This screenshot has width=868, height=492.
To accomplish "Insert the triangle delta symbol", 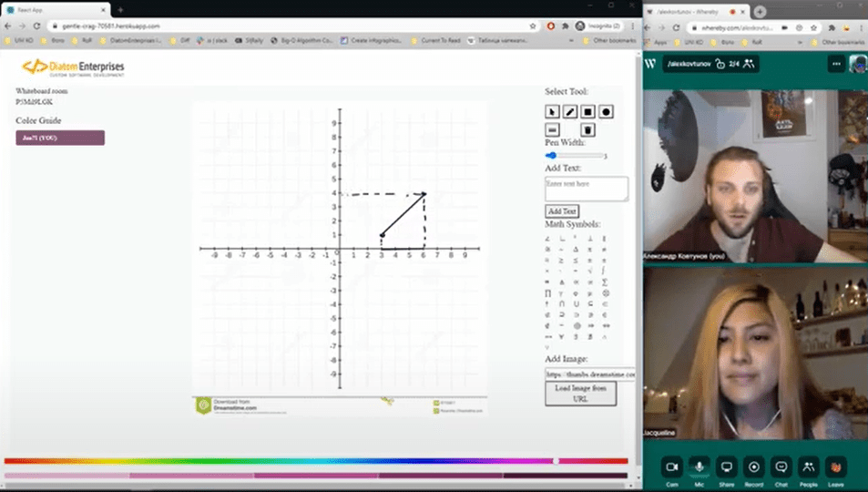I will 576,250.
